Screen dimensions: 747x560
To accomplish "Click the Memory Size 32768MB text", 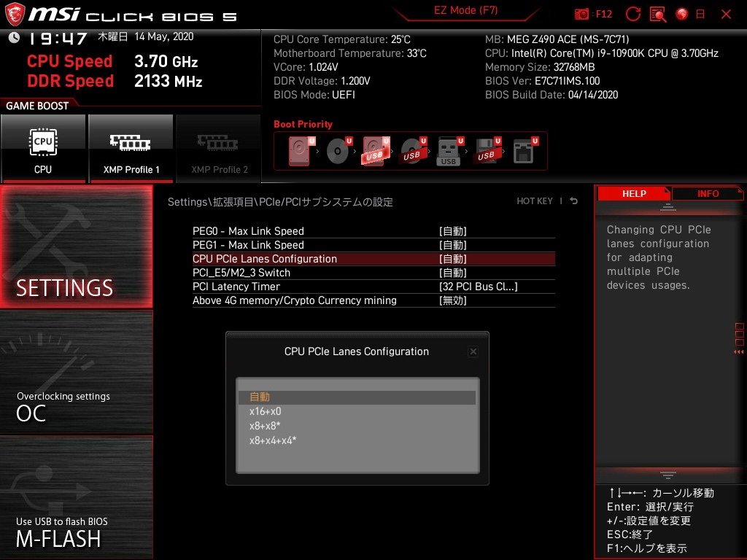I will [x=540, y=67].
